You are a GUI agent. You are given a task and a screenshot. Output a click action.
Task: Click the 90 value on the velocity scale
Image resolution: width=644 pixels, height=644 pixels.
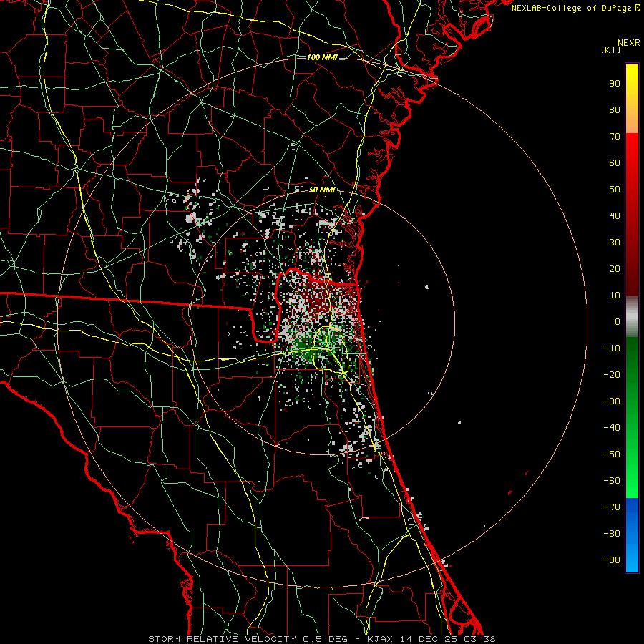[x=615, y=84]
